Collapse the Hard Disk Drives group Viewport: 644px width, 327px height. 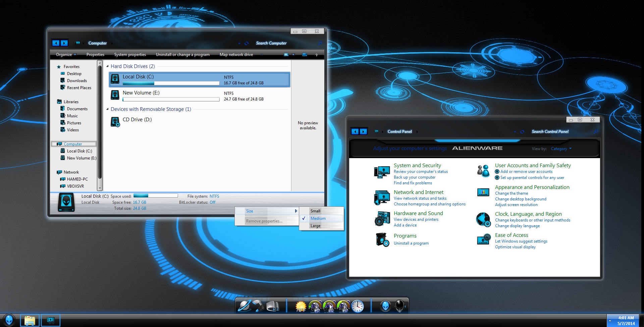(107, 66)
